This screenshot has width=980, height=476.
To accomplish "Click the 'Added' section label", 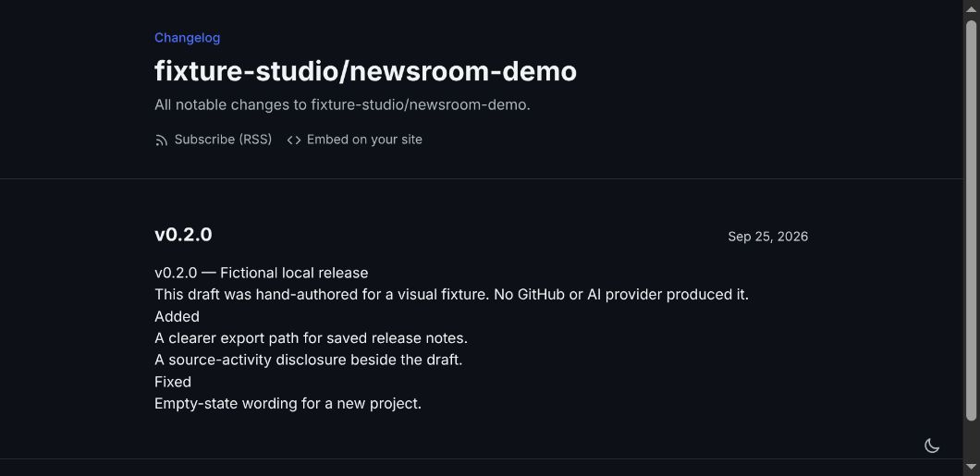I will pyautogui.click(x=177, y=316).
